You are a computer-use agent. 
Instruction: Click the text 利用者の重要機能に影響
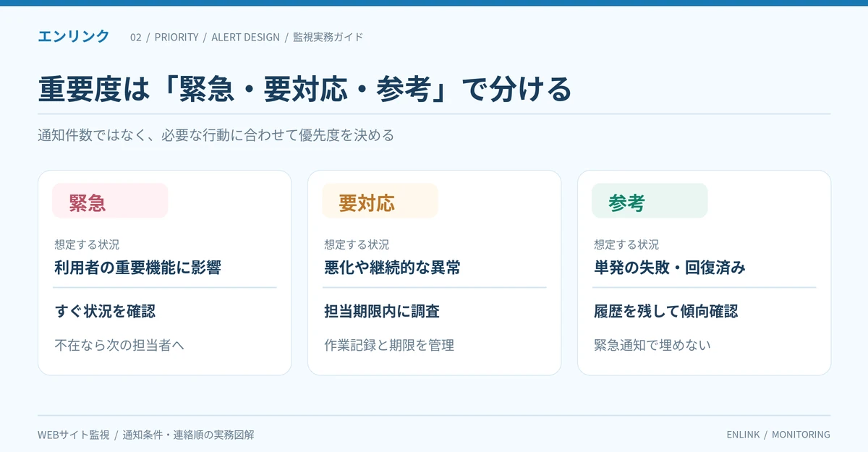pyautogui.click(x=137, y=268)
